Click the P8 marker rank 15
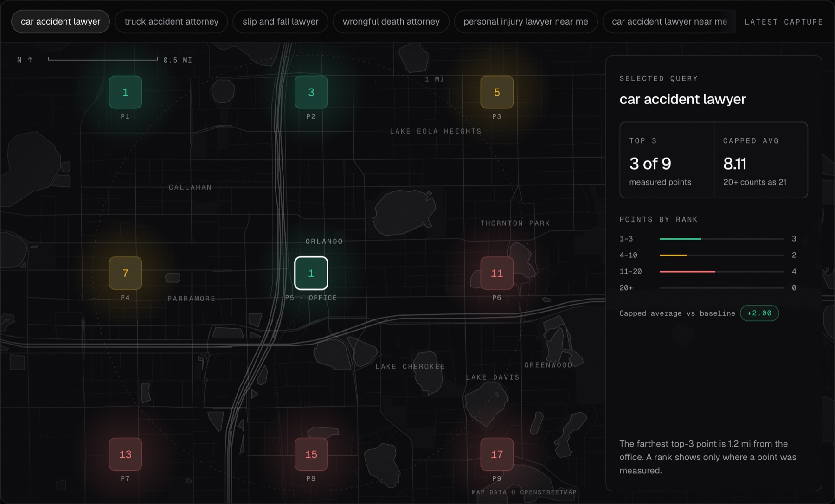This screenshot has height=504, width=835. pos(311,454)
